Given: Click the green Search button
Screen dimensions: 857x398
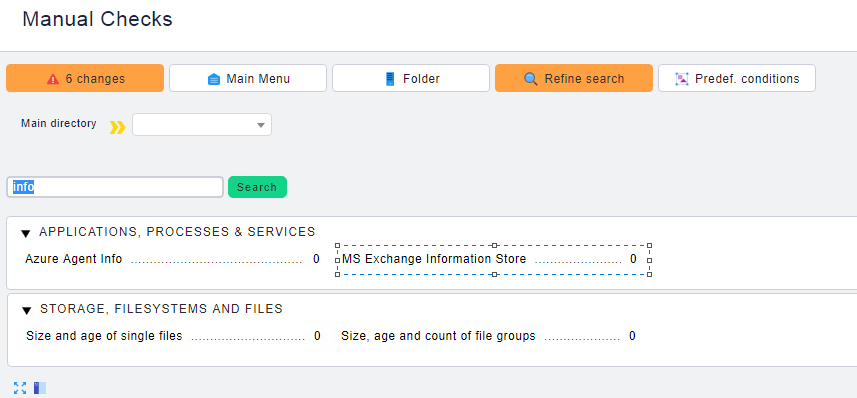Looking at the screenshot, I should tap(257, 187).
